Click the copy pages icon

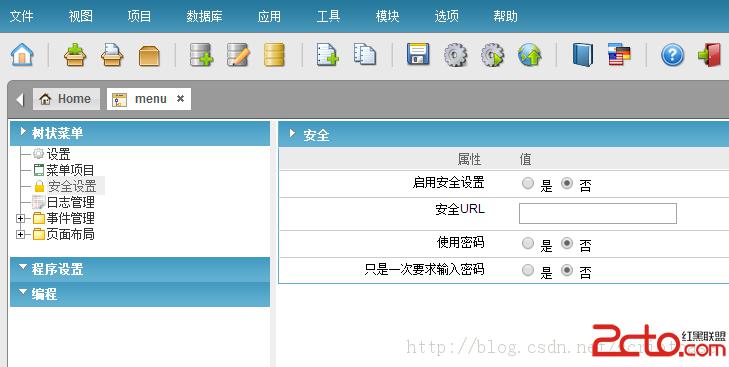coord(364,54)
